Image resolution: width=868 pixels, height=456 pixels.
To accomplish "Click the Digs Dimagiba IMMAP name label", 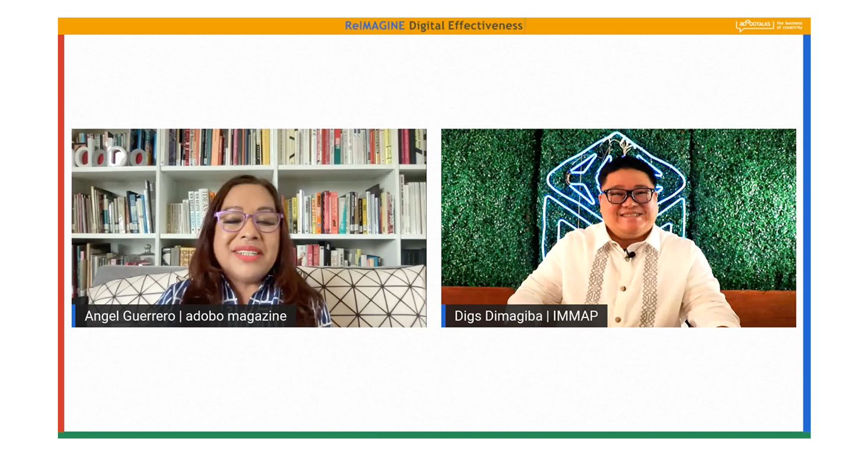I will [x=526, y=316].
